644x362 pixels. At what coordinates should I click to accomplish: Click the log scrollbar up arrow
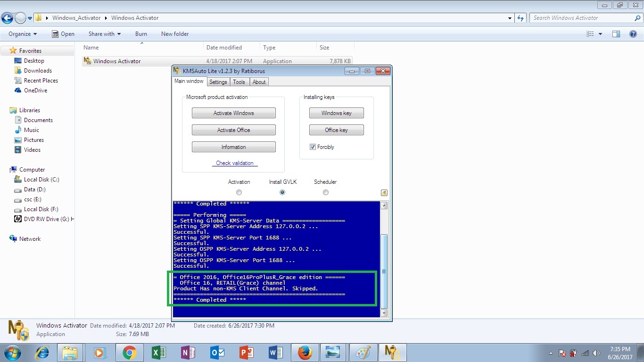click(x=384, y=206)
